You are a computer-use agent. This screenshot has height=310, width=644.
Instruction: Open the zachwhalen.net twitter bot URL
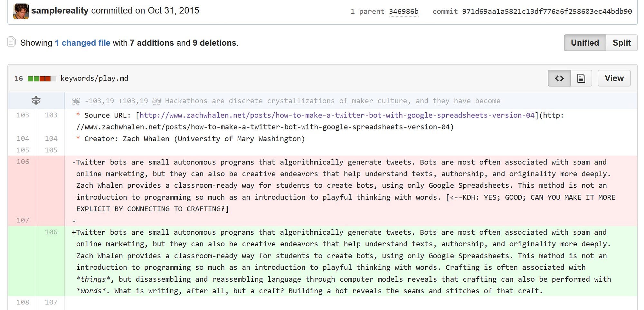tap(337, 115)
